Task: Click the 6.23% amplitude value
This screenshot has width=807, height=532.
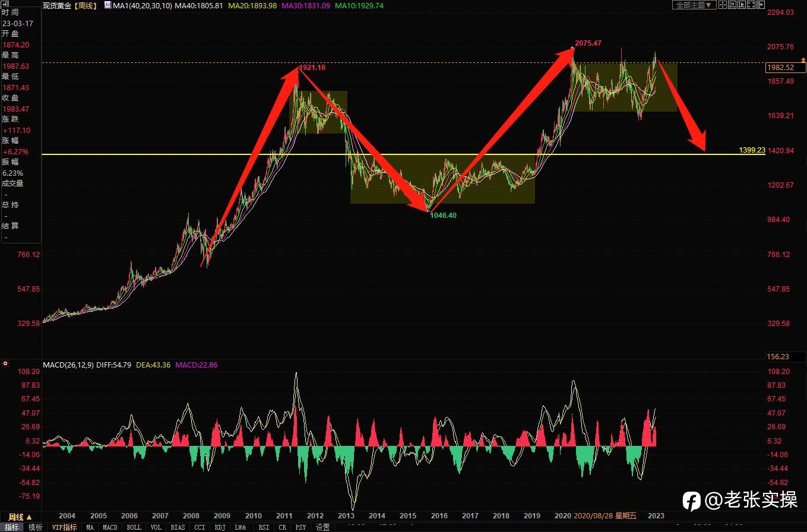Action: (12, 173)
